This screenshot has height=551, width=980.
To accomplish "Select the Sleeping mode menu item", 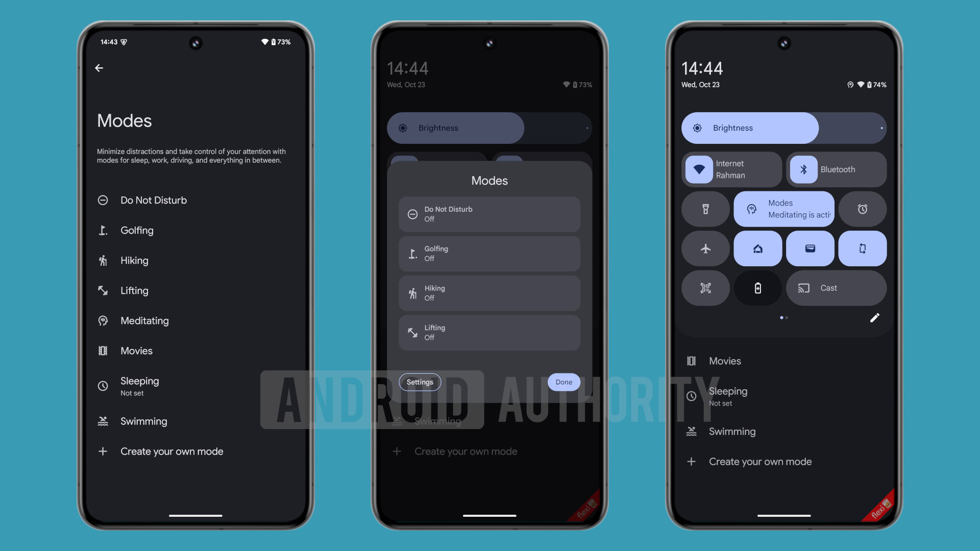I will [139, 386].
